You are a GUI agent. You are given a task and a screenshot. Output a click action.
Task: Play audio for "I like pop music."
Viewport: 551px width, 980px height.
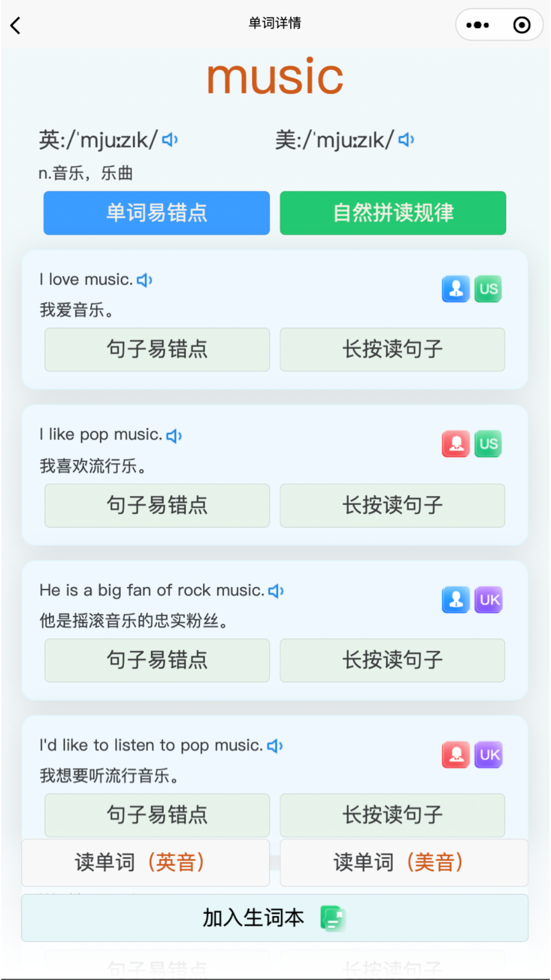tap(174, 436)
